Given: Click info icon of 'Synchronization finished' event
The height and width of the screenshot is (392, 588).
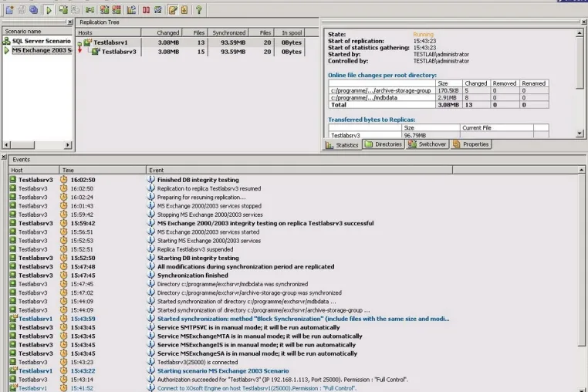Looking at the screenshot, I should [150, 275].
